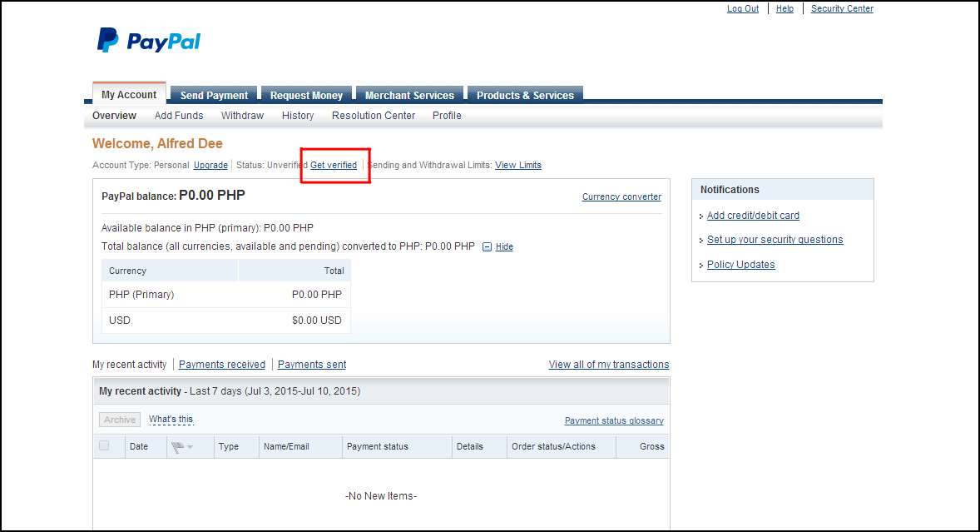The image size is (980, 532).
Task: Open the Currency converter link
Action: pyautogui.click(x=622, y=197)
